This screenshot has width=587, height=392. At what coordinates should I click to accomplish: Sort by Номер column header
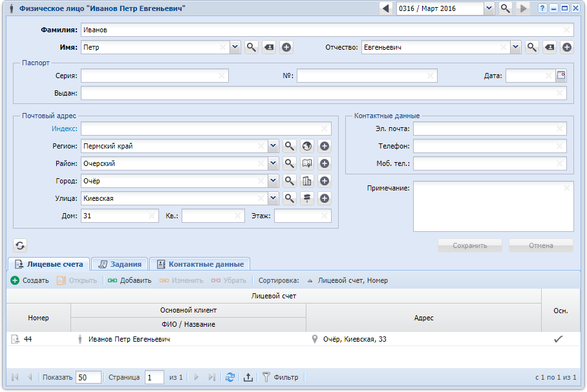pos(38,318)
